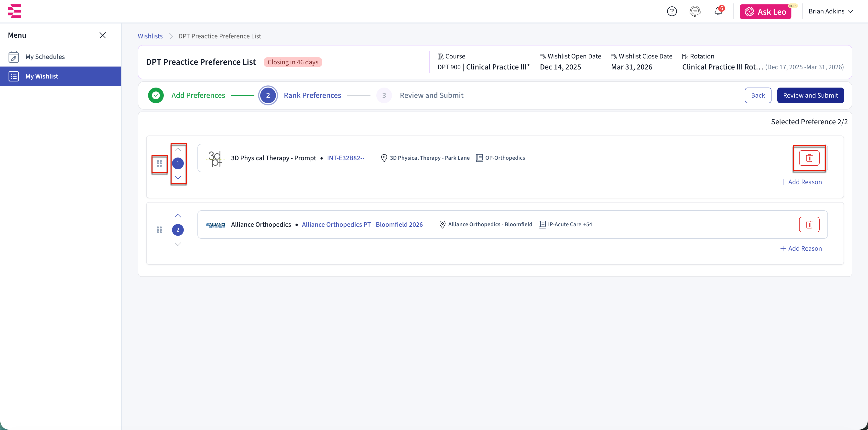Open the support headset icon
The image size is (868, 430).
[x=695, y=11]
